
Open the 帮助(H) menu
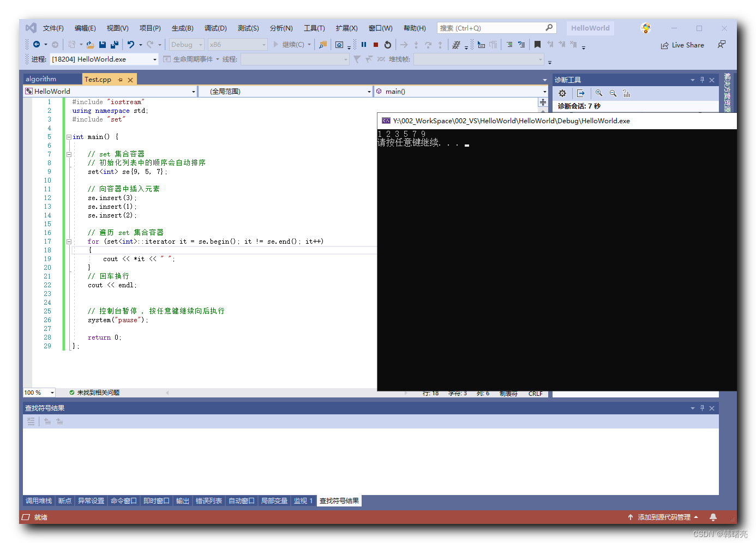coord(415,28)
